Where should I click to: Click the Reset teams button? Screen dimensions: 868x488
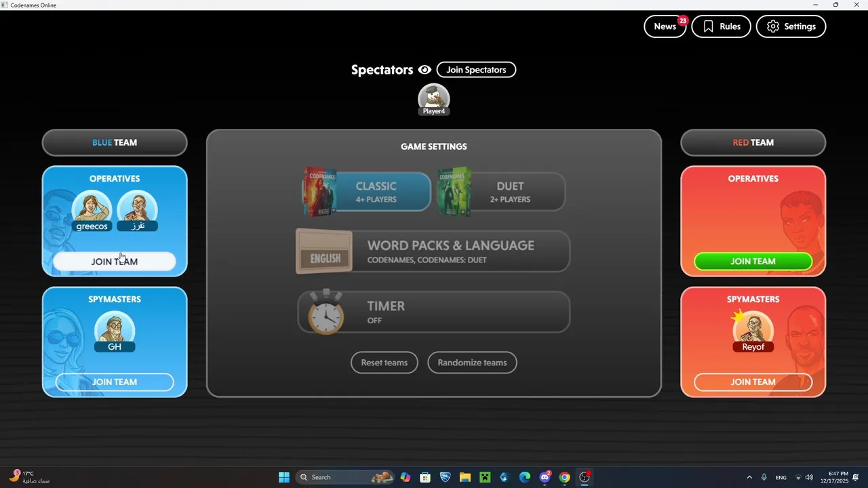pos(384,363)
